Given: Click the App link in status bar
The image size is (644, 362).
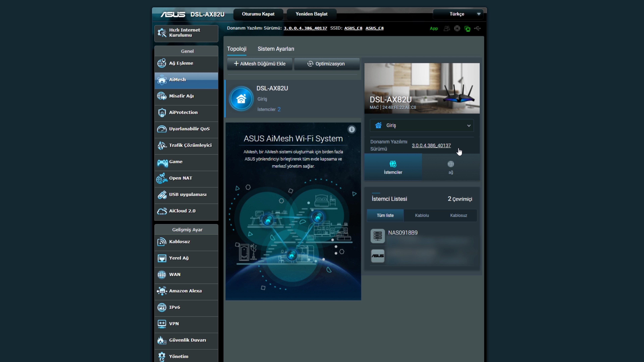Looking at the screenshot, I should (x=434, y=28).
